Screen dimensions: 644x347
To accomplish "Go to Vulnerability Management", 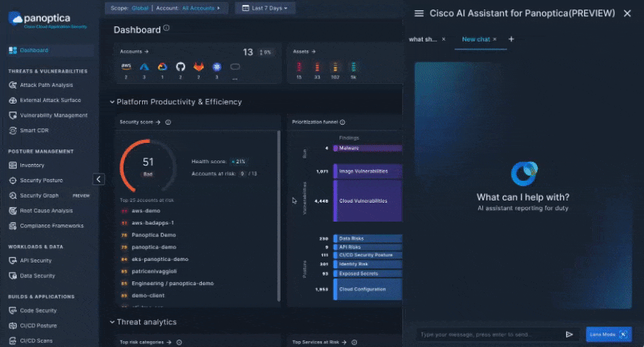I will (53, 115).
